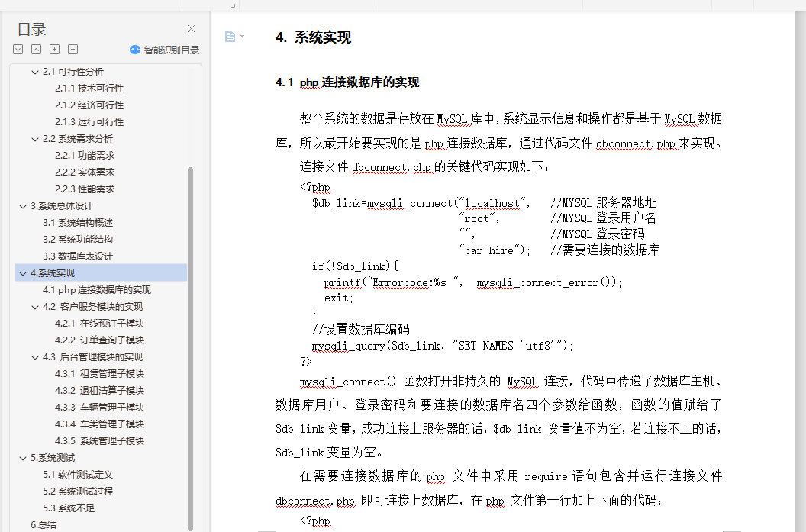Close the 目录 navigation panel
The width and height of the screenshot is (806, 532).
pos(192,29)
